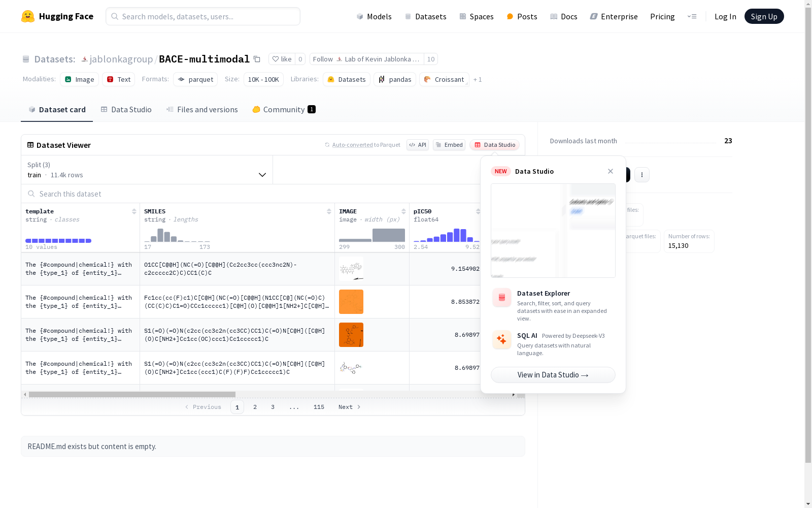Focus the Search this dataset field
The image size is (812, 508).
point(251,194)
